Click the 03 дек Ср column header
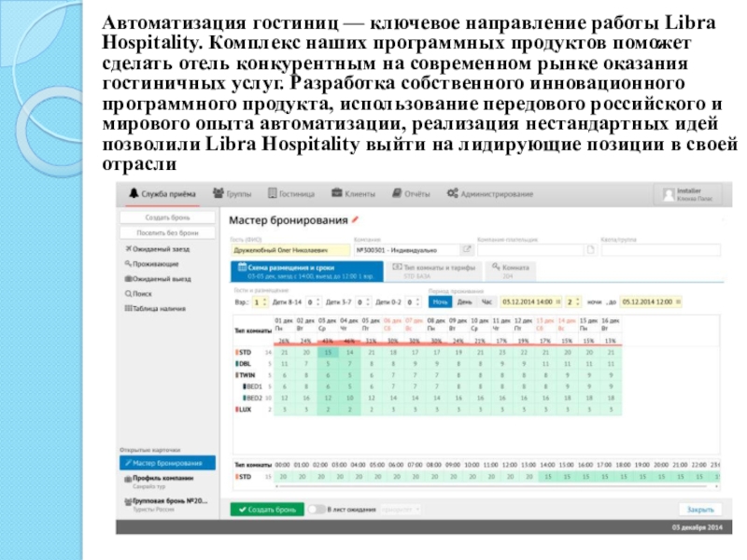This screenshot has height=560, width=747. pyautogui.click(x=328, y=325)
